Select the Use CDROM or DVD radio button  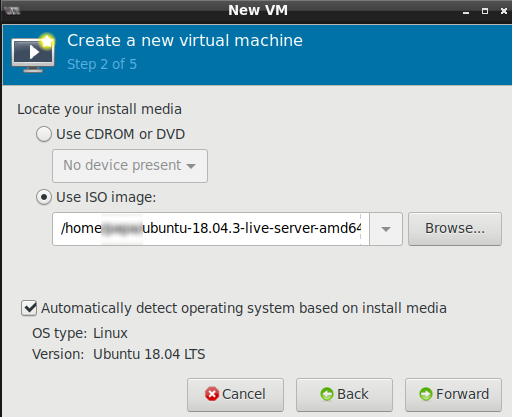point(44,134)
